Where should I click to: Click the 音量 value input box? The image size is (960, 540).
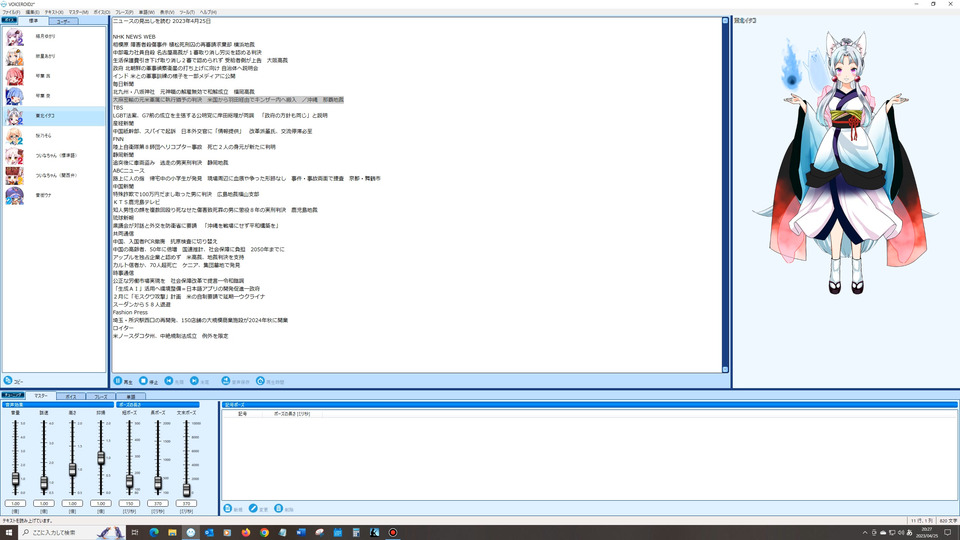click(15, 503)
